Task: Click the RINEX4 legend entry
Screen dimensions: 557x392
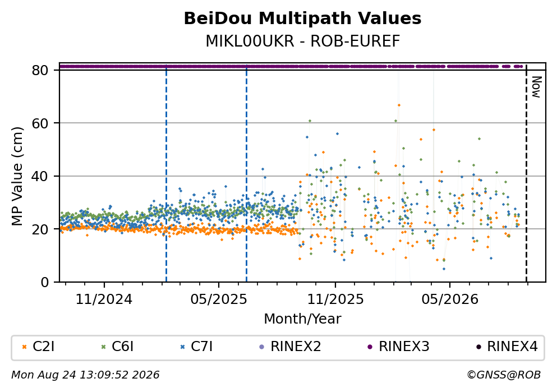Action: click(507, 347)
